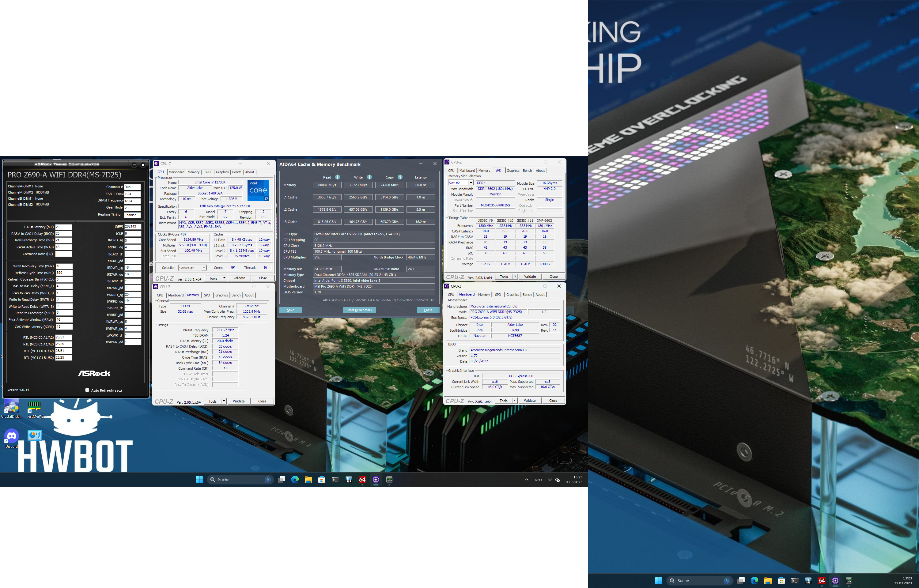Launch Microsoft Edge from the taskbar under AIDA64
This screenshot has width=919, height=588.
click(295, 480)
